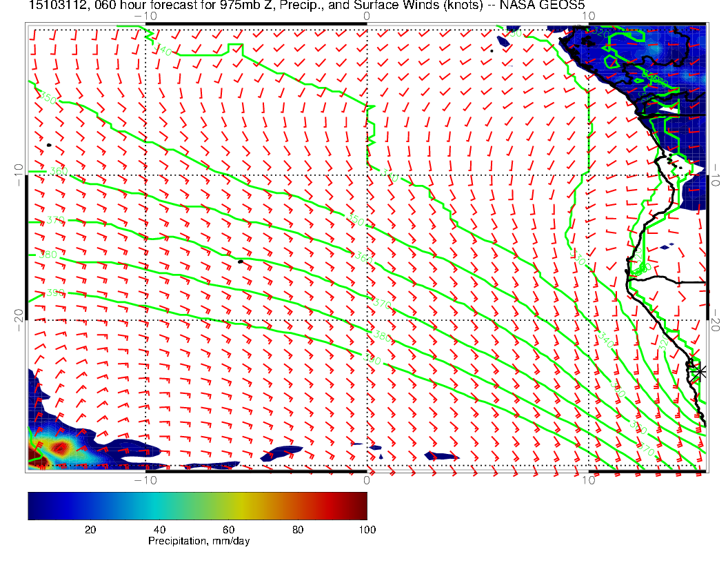Click the small island dot near the 370 contour
728x563 pixels.
point(241,261)
